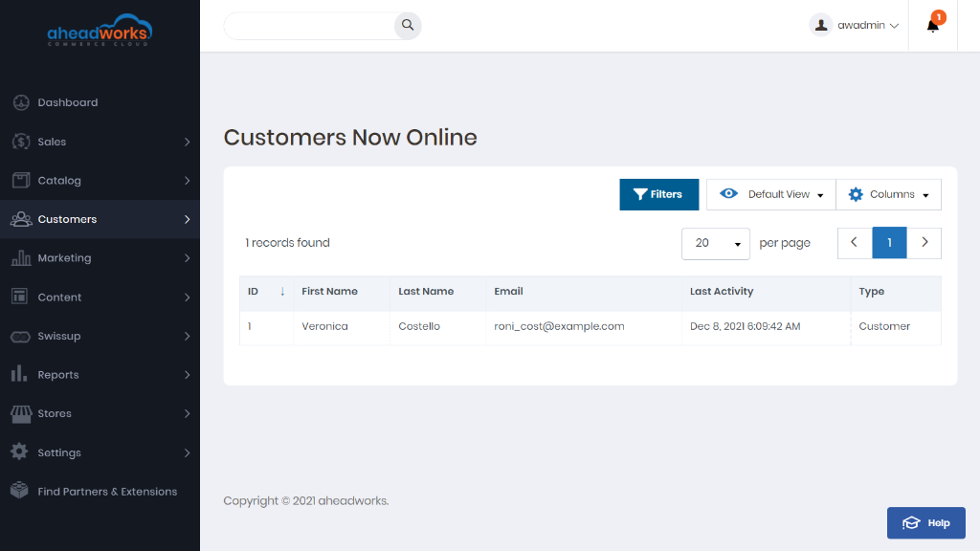Click the awadmin user avatar icon
The image size is (980, 551).
821,25
